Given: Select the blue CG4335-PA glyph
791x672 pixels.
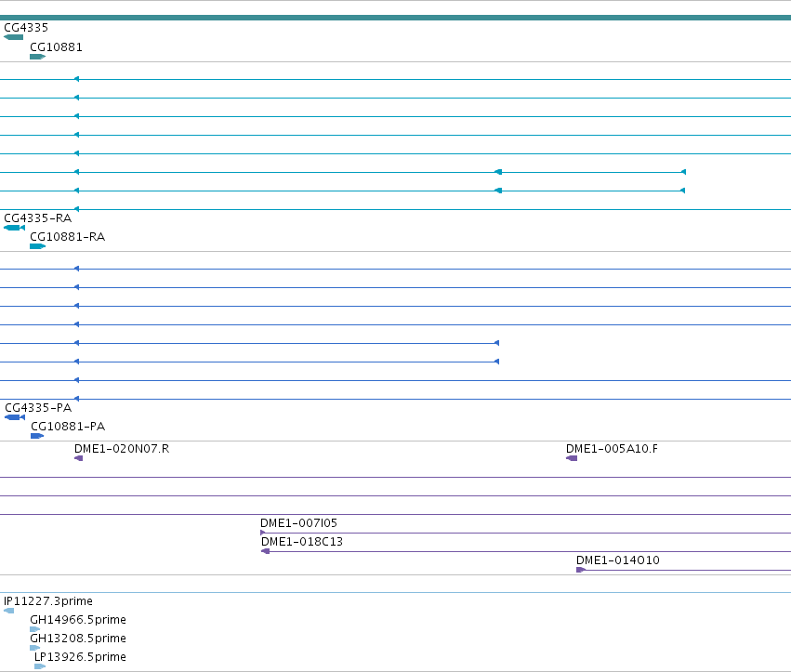Looking at the screenshot, I should point(15,417).
